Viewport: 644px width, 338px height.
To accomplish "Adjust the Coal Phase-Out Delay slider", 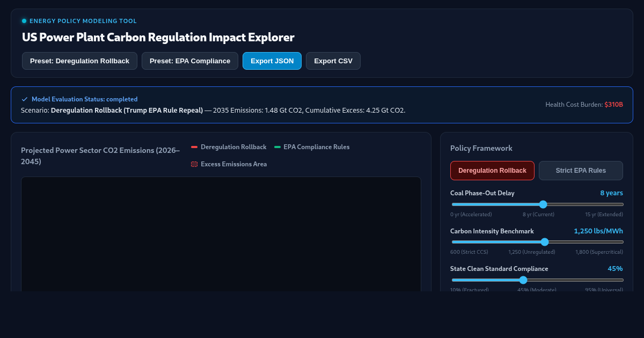I will 537,204.
